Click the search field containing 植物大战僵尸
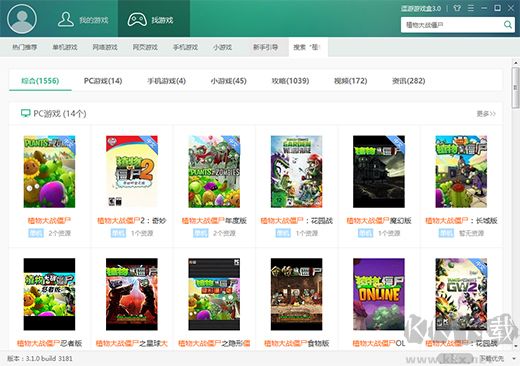 pos(452,25)
